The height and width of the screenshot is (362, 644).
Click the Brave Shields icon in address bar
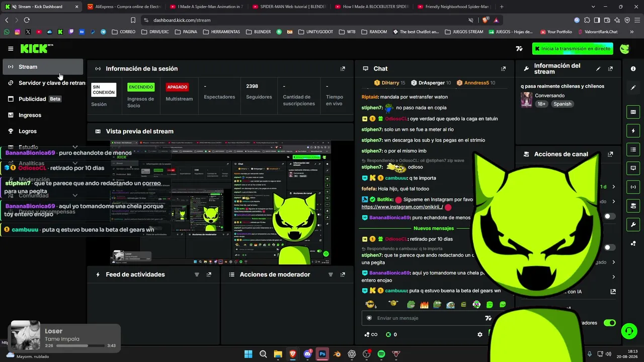[x=485, y=20]
